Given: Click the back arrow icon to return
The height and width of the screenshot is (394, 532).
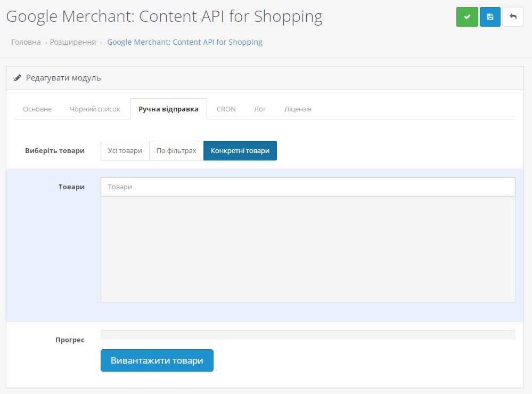Looking at the screenshot, I should (x=512, y=17).
